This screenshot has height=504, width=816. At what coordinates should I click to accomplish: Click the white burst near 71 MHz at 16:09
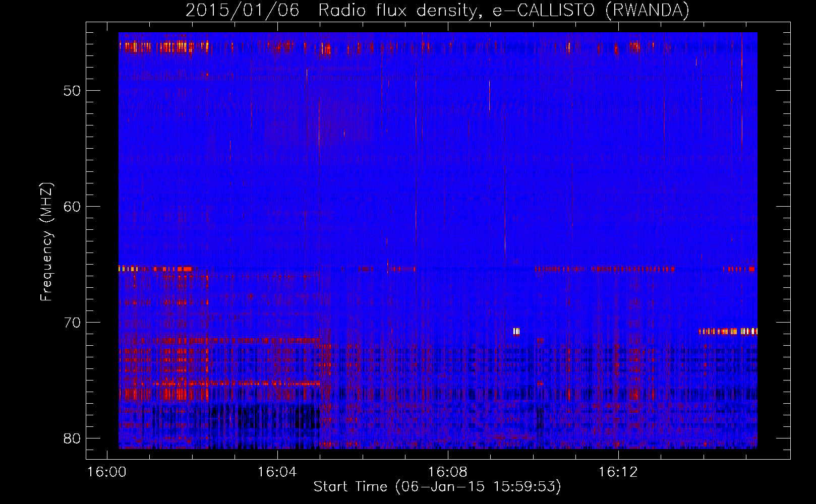click(x=516, y=332)
